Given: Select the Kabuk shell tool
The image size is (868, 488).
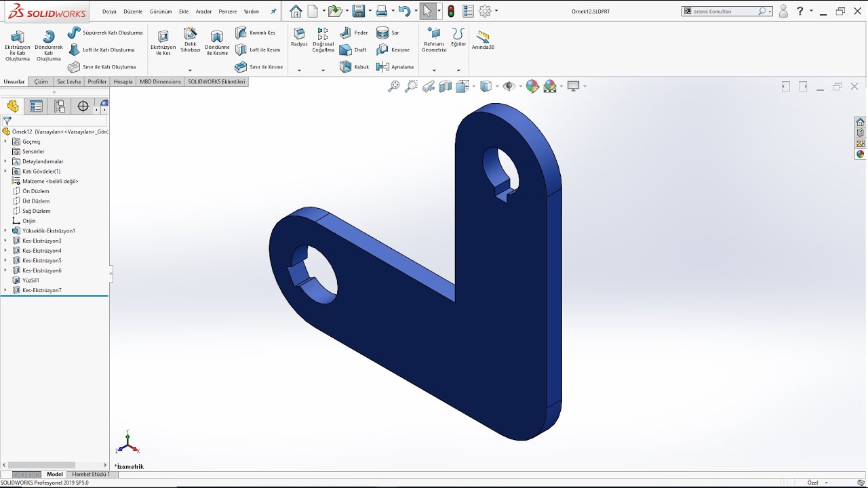Looking at the screenshot, I should 354,66.
